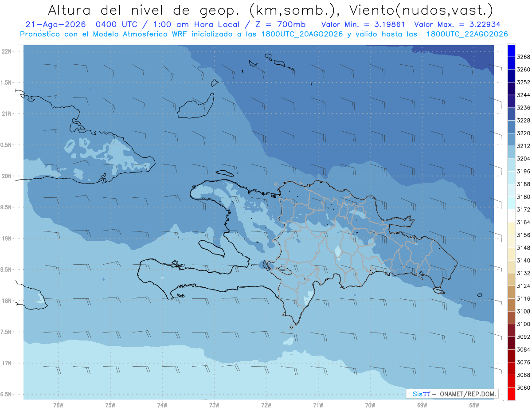
Task: Click the colorbar value '3172'
Action: pos(524,209)
